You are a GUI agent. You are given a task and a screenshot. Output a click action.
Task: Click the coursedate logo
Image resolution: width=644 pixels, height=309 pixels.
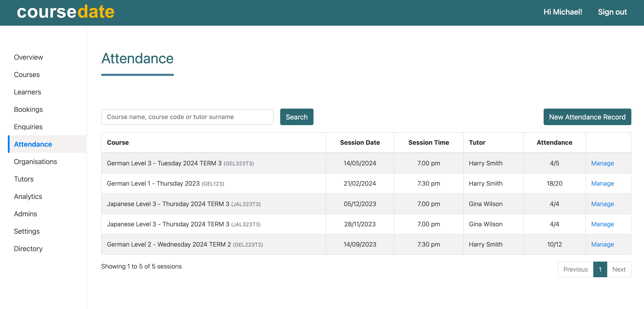click(66, 12)
